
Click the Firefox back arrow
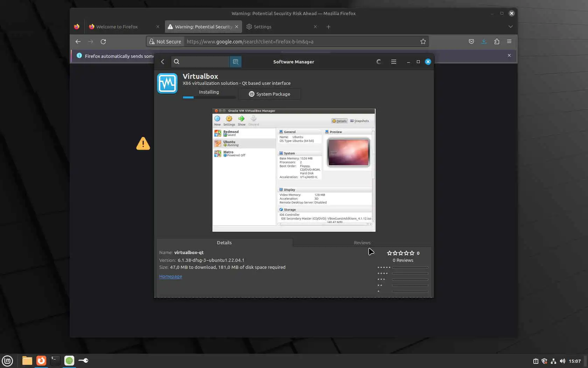coord(78,41)
